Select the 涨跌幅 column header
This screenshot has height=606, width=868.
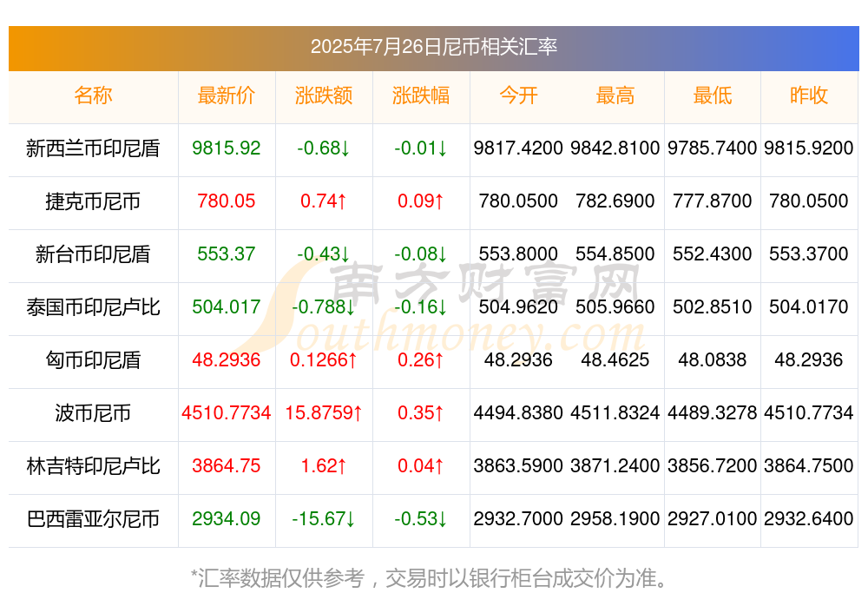pos(421,96)
